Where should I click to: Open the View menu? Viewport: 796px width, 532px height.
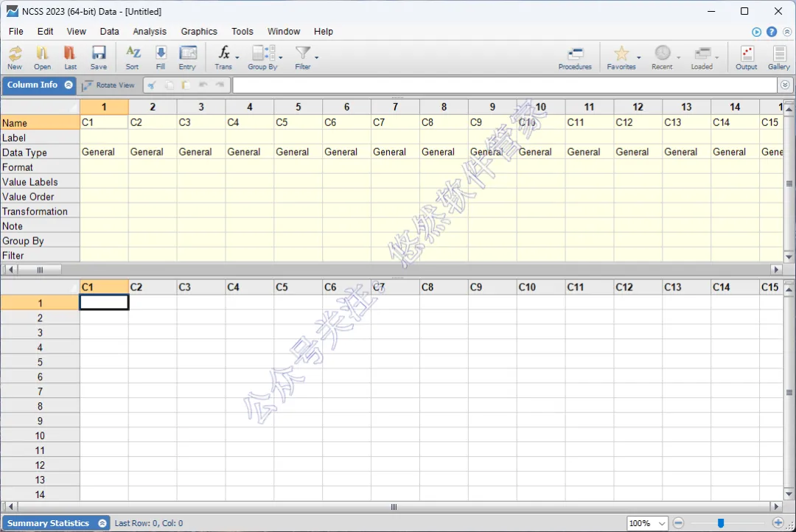pyautogui.click(x=76, y=32)
